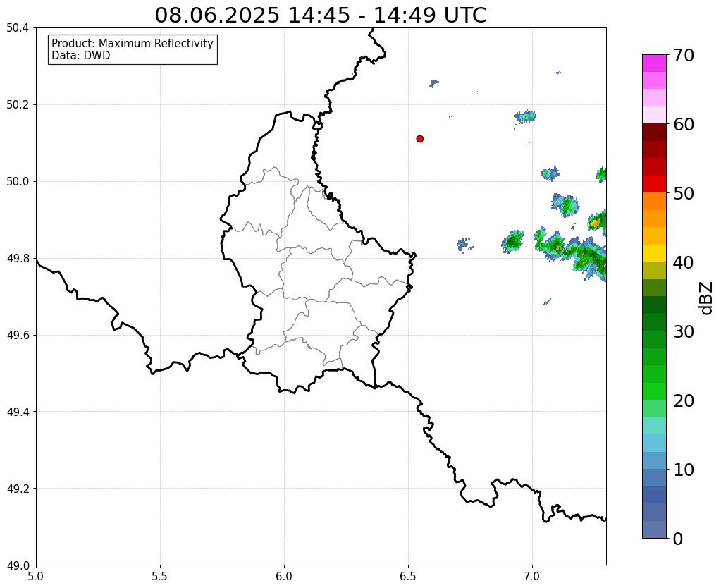Click the 50 tick on the colorbar
This screenshot has width=721, height=588.
(x=684, y=193)
